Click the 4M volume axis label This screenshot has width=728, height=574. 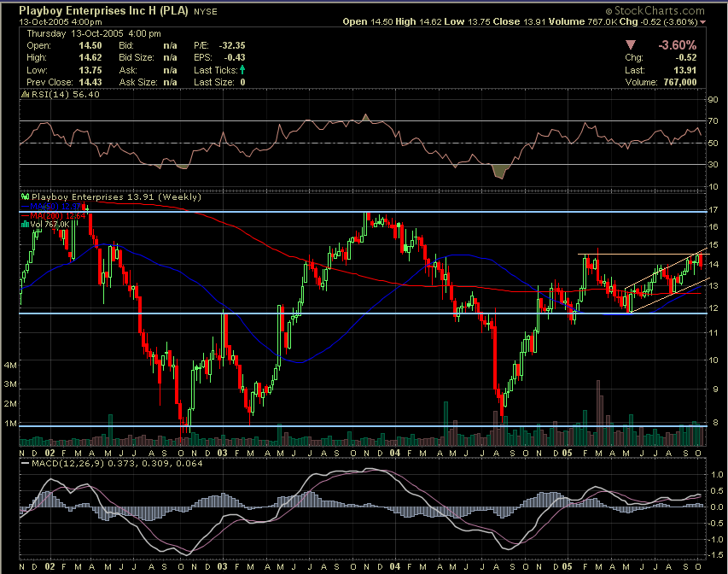pyautogui.click(x=11, y=365)
